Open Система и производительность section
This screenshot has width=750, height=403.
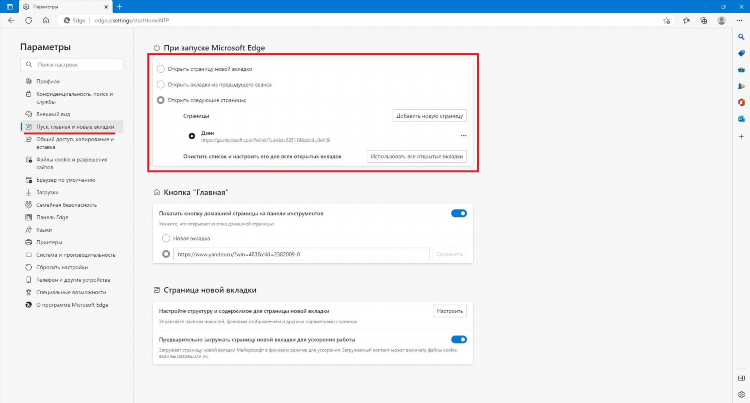[x=72, y=255]
